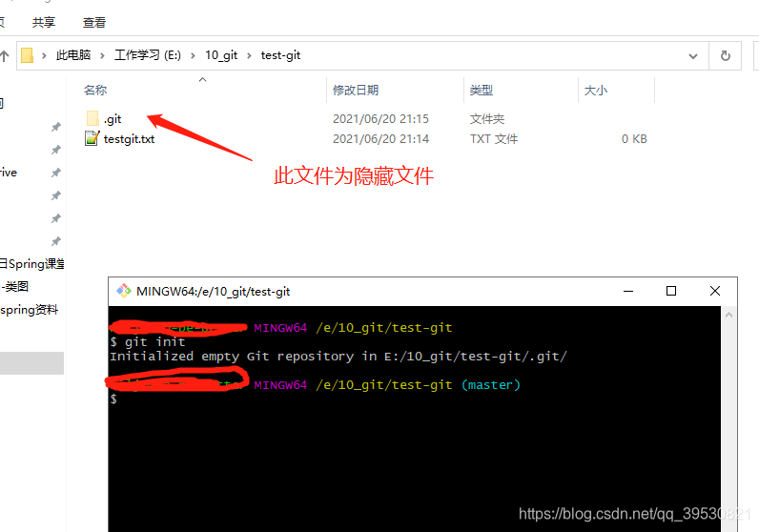Viewport: 759px width, 532px height.
Task: Click the pin icon beside rive item
Action: (x=56, y=173)
